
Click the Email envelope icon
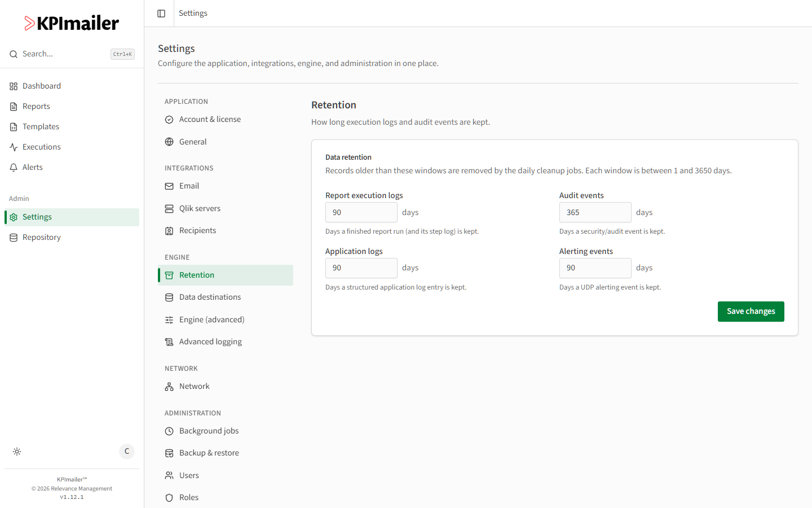169,186
